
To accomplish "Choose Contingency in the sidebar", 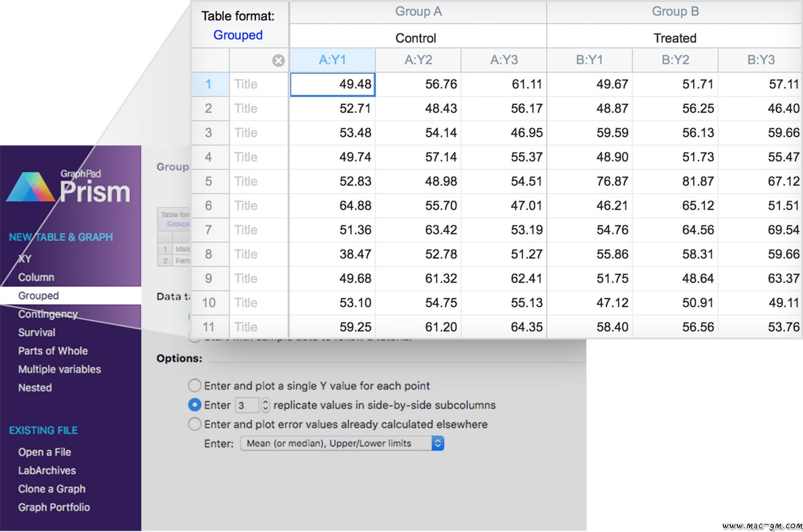I will pyautogui.click(x=48, y=314).
